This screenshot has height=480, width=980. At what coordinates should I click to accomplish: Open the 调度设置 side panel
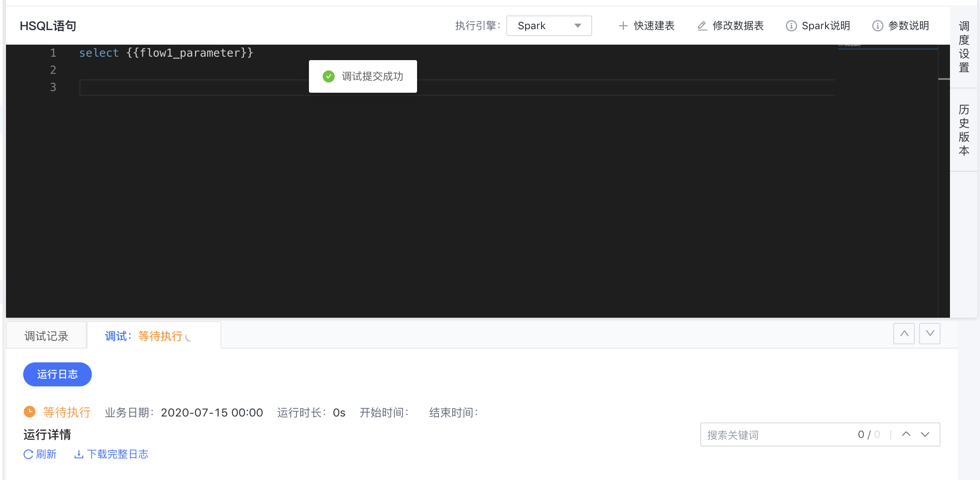tap(964, 47)
